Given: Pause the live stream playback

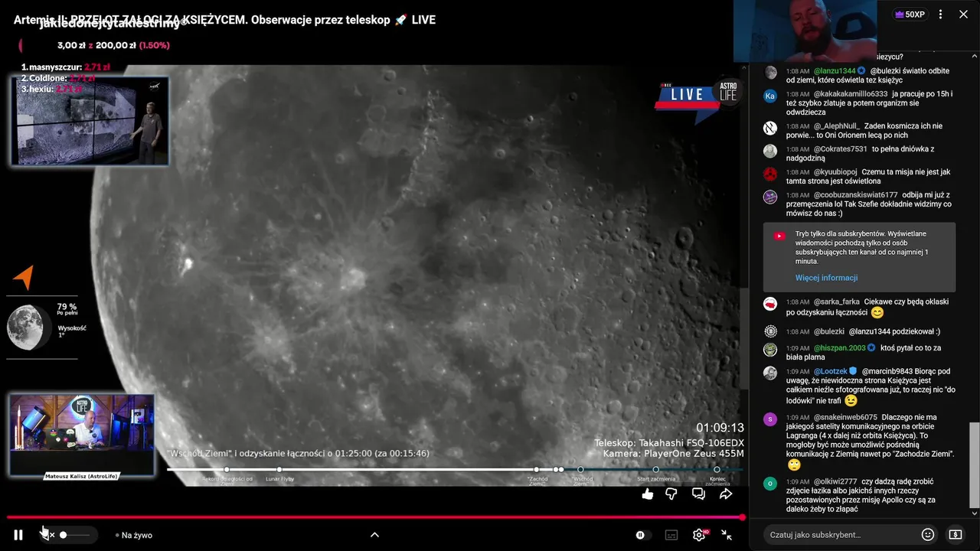Looking at the screenshot, I should tap(18, 535).
